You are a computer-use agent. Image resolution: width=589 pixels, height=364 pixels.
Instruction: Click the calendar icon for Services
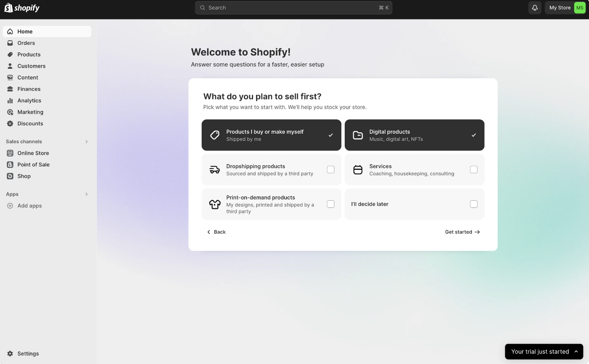[358, 169]
